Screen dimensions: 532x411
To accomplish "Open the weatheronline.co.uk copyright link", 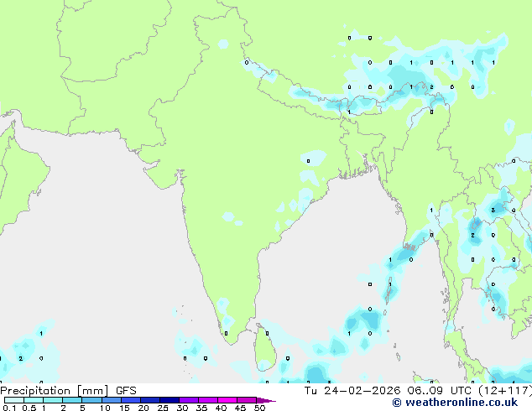I will tap(455, 403).
